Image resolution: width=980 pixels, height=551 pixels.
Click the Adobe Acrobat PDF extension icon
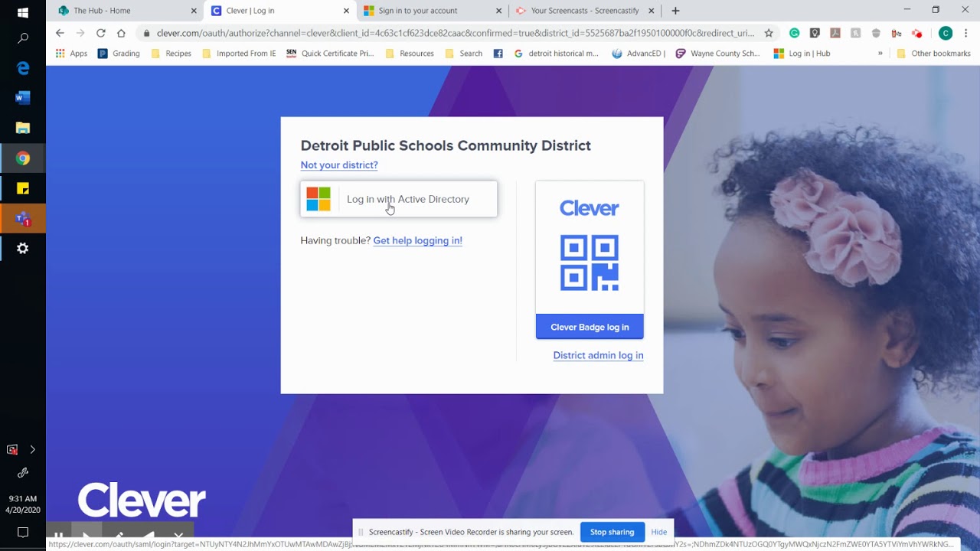click(835, 33)
